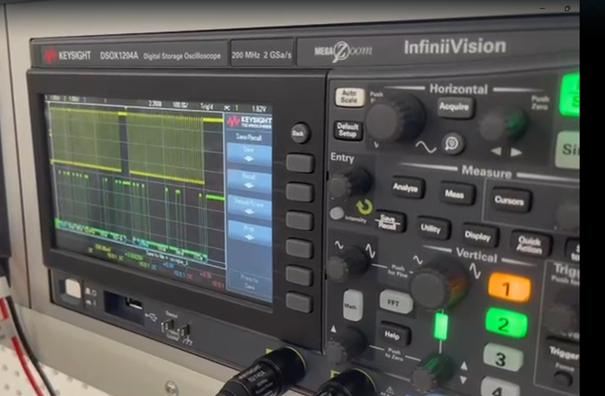Click the Horizontal position knob with green glow
Viewport: 605px width, 396px height.
tap(503, 124)
